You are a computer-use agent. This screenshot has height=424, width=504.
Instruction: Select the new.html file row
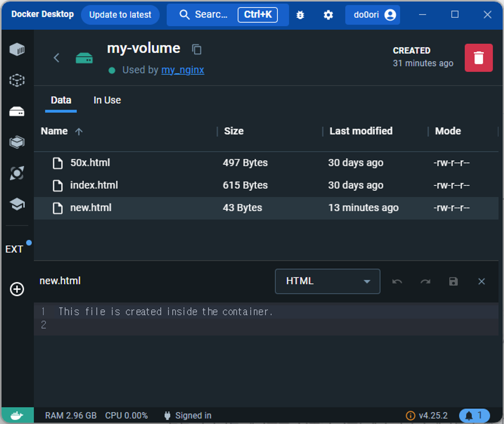266,208
